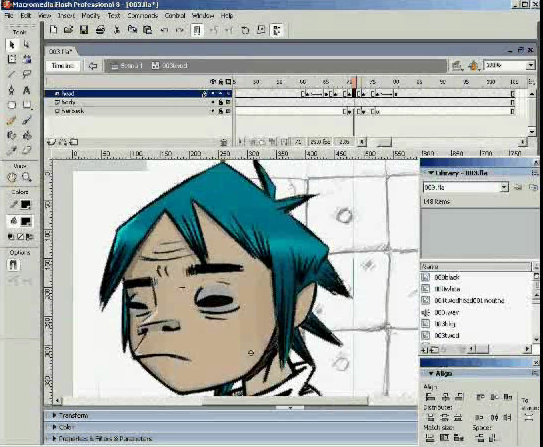Click the Timeline toggle button
543x447 pixels.
[63, 65]
